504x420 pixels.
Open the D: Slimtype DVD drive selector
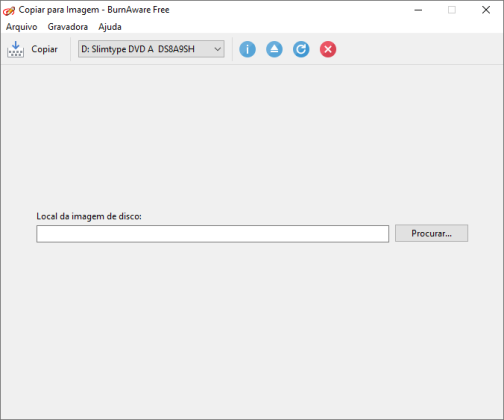click(x=151, y=49)
